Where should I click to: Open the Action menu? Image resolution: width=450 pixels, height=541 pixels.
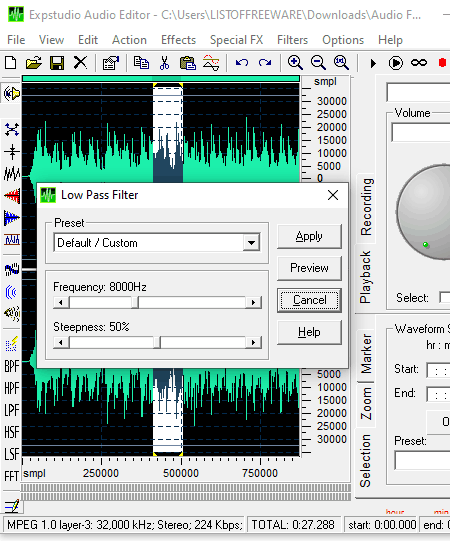point(129,40)
